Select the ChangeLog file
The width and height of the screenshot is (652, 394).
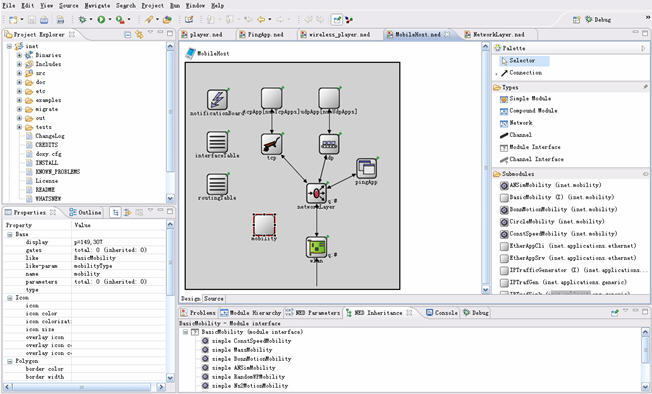point(45,136)
